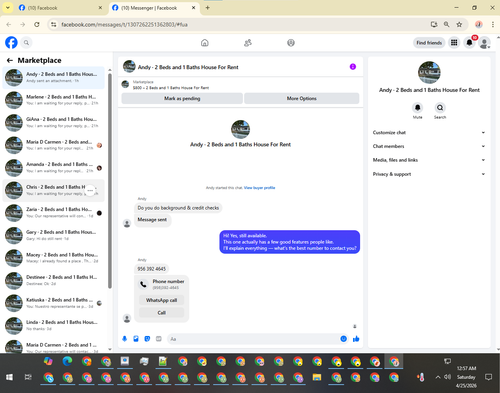Choose a GIF from the composer

click(159, 339)
